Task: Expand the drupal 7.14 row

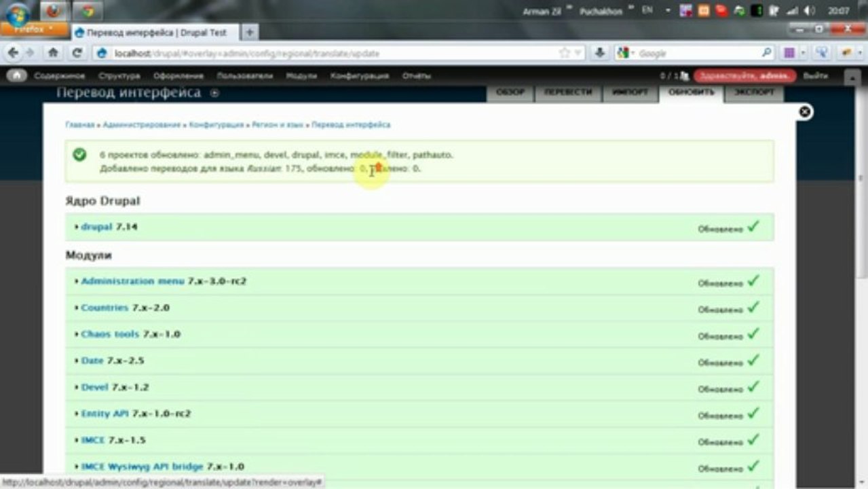Action: point(419,227)
